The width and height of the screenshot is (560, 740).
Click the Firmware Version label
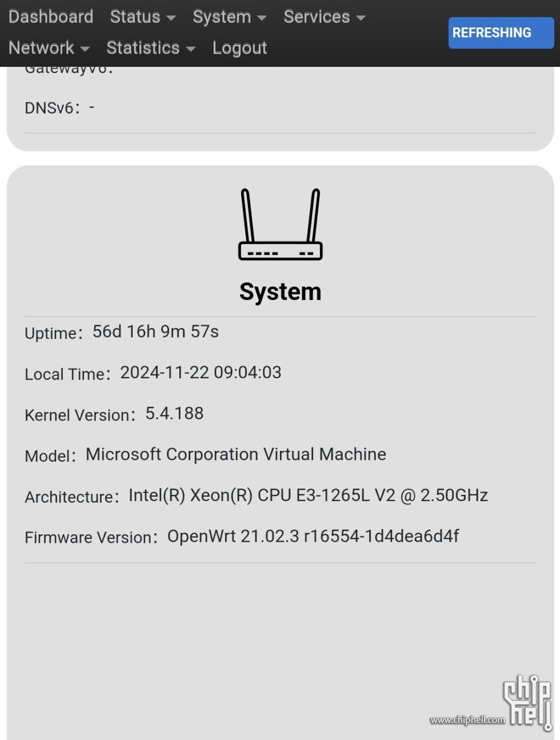91,538
